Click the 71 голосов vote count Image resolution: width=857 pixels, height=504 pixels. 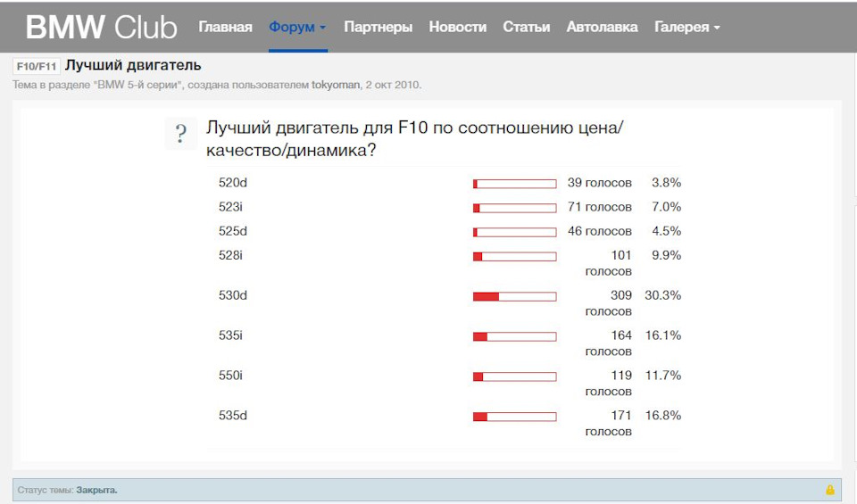(600, 207)
